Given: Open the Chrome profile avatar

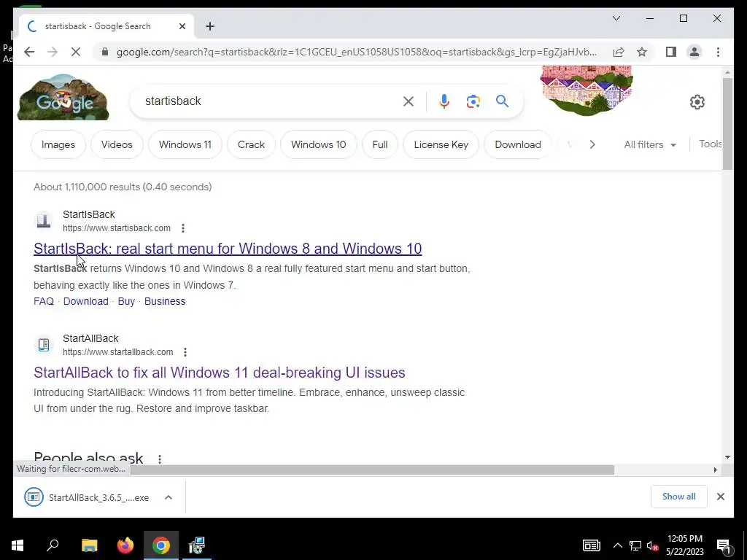Looking at the screenshot, I should (x=694, y=52).
